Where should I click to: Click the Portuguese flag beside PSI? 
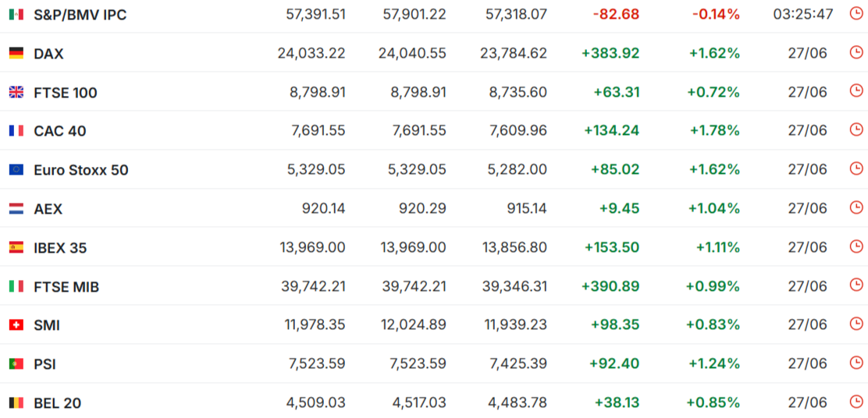[x=16, y=364]
